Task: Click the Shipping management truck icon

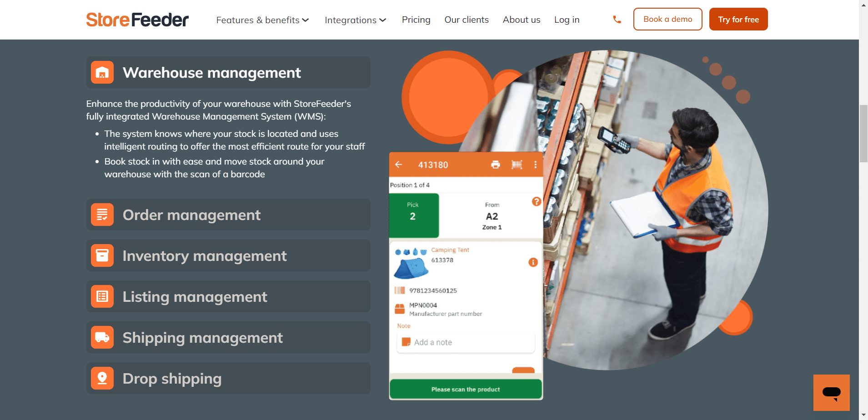Action: [102, 337]
